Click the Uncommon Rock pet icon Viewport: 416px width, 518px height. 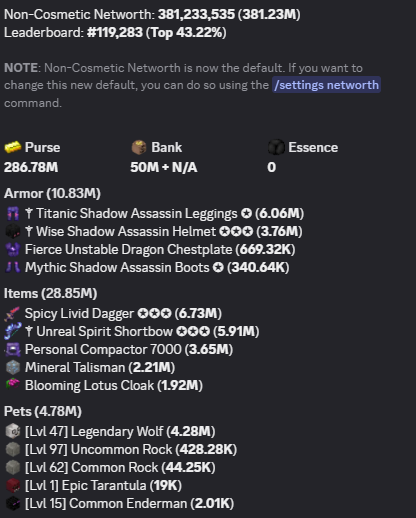click(13, 449)
